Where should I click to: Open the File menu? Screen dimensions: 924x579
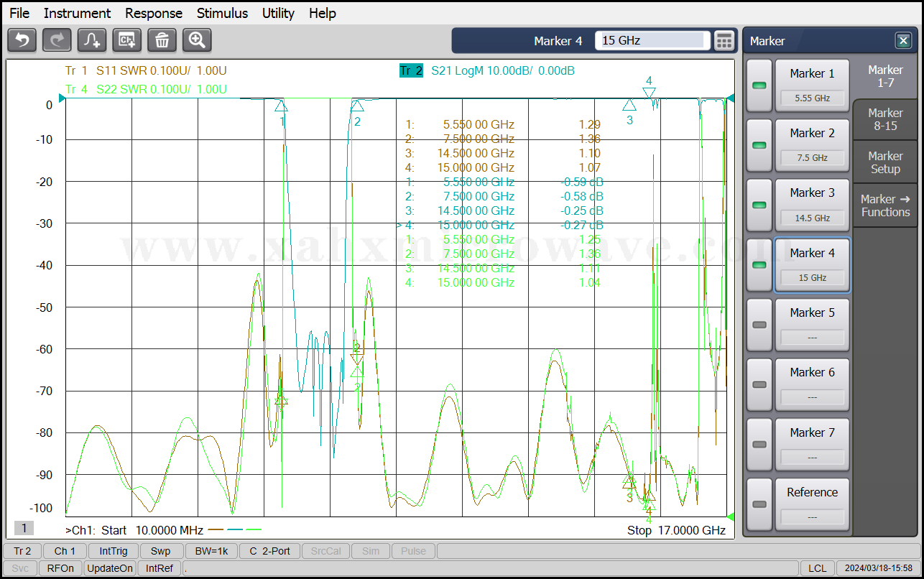(19, 13)
